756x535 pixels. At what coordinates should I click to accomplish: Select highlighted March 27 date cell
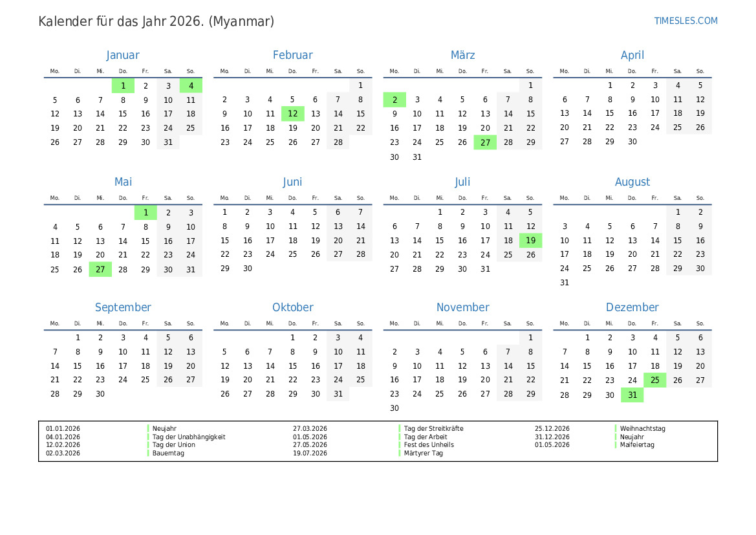[485, 142]
